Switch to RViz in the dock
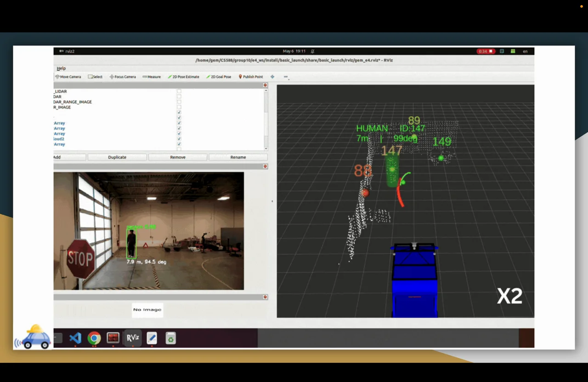The width and height of the screenshot is (588, 382). point(132,338)
